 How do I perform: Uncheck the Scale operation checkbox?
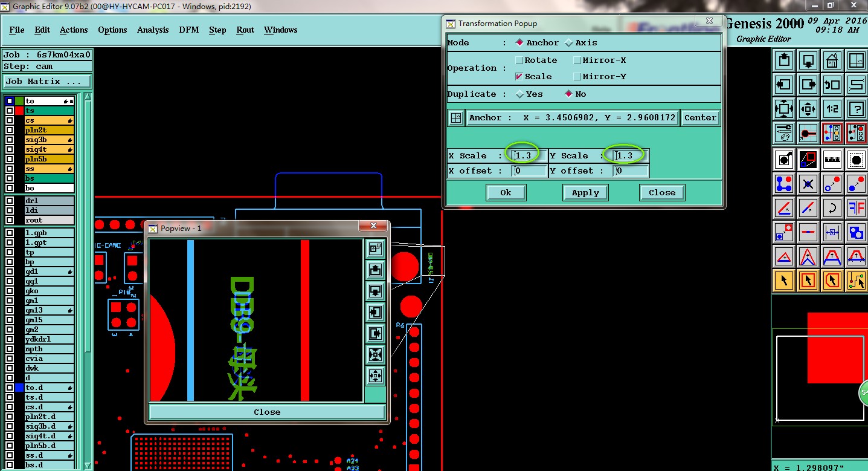tap(519, 77)
